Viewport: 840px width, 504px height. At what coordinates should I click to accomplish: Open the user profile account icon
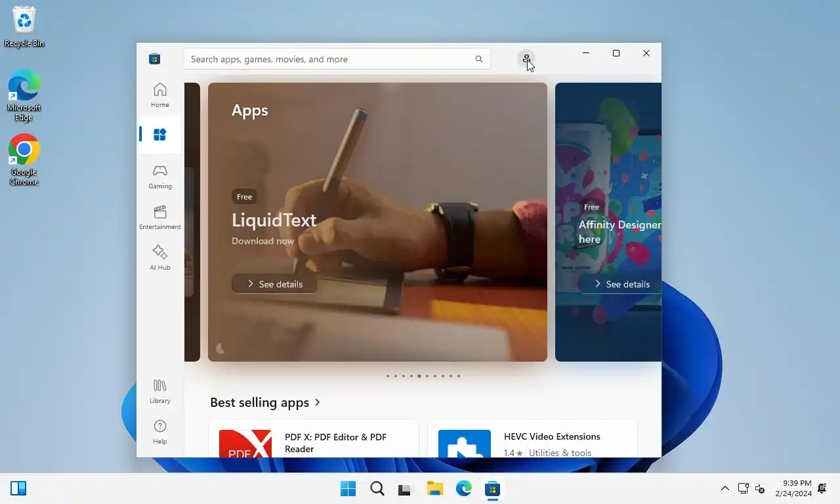point(526,59)
